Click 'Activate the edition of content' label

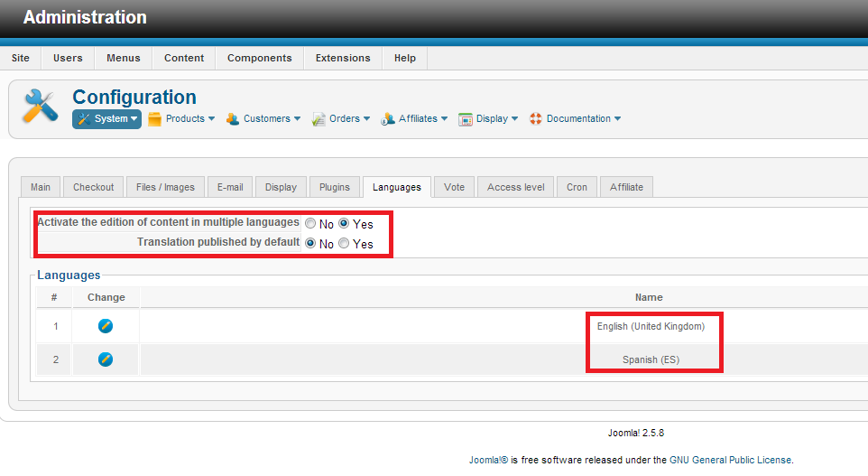[169, 221]
